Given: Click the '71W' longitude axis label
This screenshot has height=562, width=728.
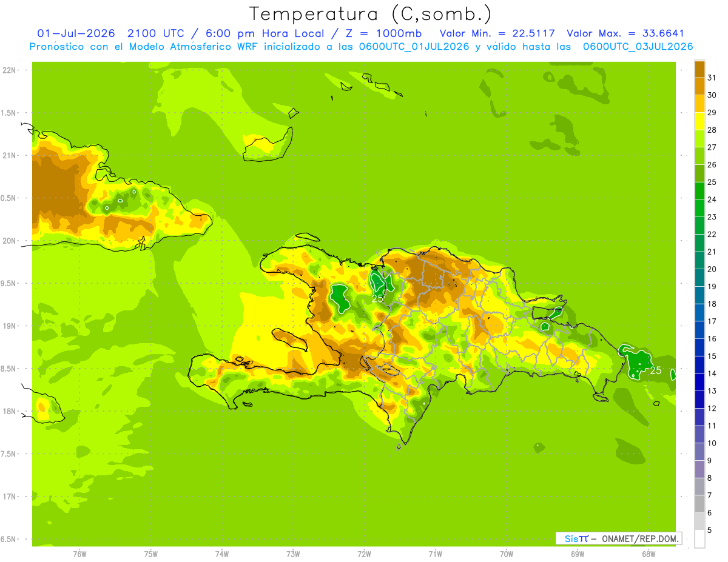Looking at the screenshot, I should (x=435, y=554).
